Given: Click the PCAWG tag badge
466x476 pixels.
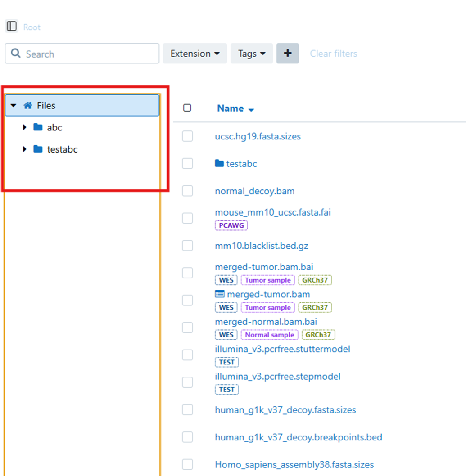Looking at the screenshot, I should pyautogui.click(x=231, y=225).
